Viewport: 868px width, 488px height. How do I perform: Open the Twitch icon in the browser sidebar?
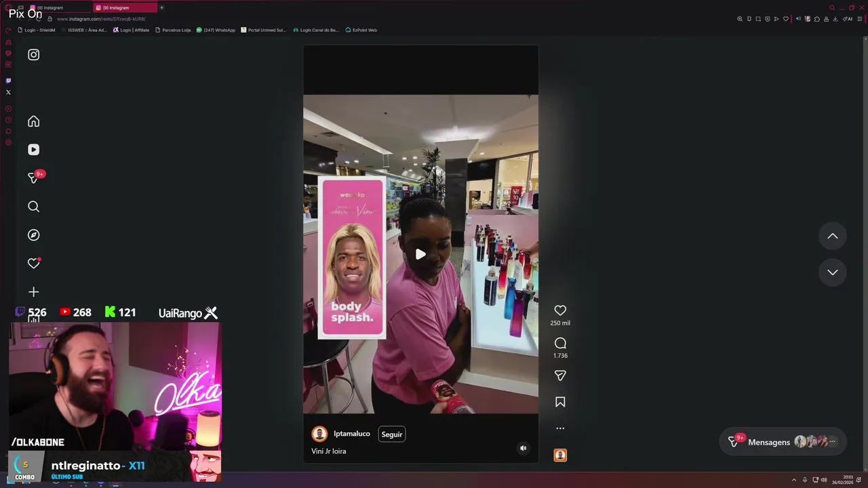pos(8,81)
